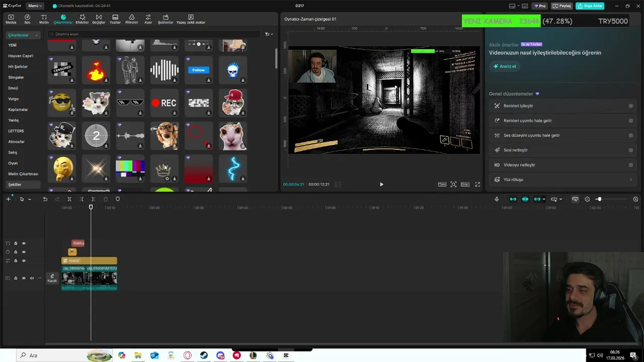The height and width of the screenshot is (362, 644).
Task: Open the selection tool dropdown arrow
Action: 30,200
